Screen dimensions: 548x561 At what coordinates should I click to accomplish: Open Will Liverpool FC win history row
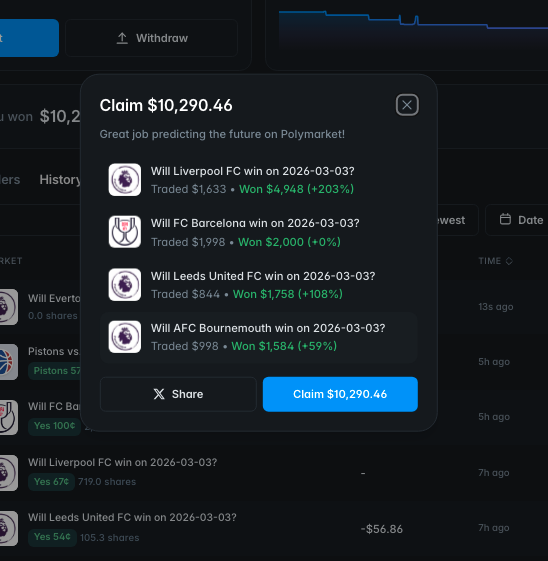click(x=274, y=473)
